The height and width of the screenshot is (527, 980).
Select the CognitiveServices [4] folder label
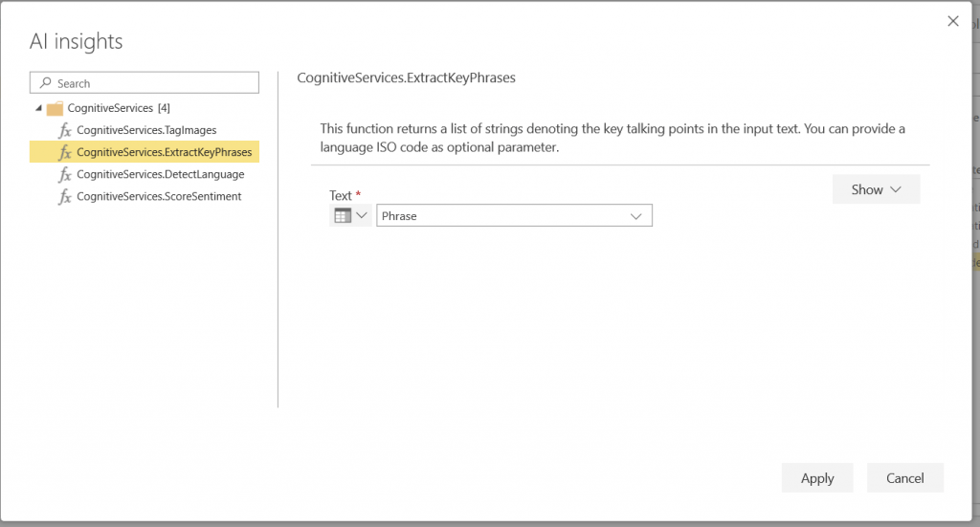(x=119, y=108)
